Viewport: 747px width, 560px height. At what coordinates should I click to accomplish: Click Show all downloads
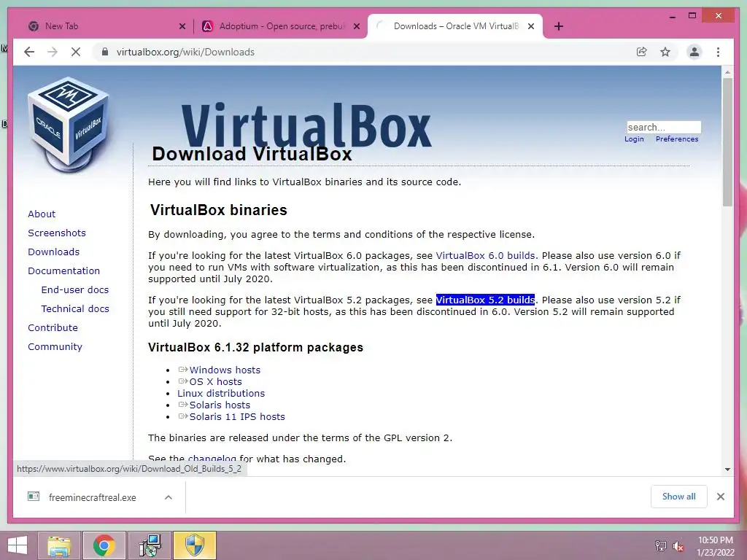pos(678,497)
